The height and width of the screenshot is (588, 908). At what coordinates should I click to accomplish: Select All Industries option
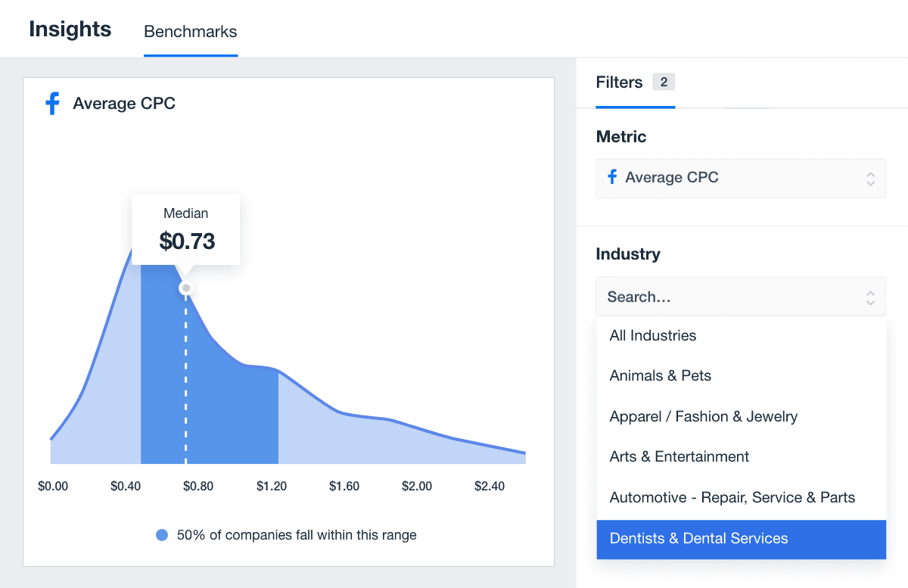click(x=653, y=335)
